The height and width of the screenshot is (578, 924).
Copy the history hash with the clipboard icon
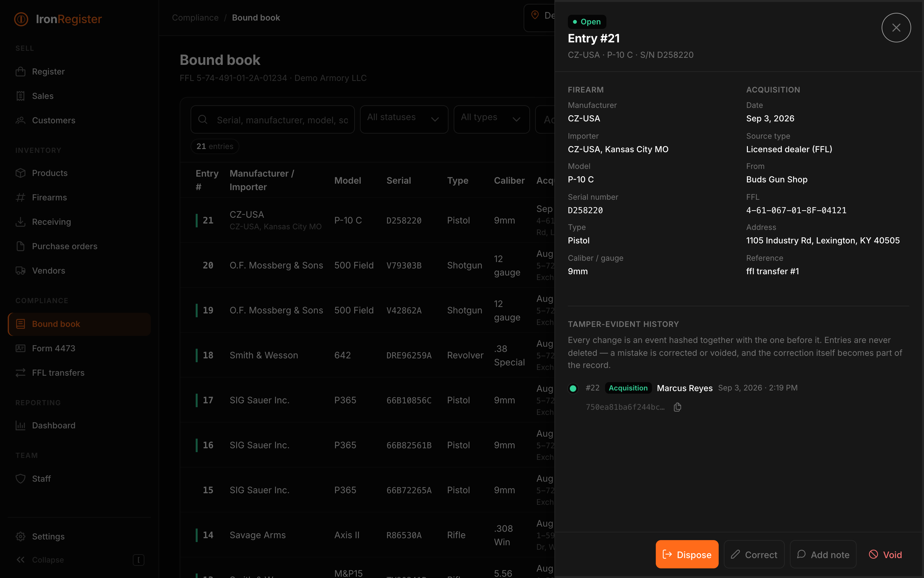(x=677, y=407)
